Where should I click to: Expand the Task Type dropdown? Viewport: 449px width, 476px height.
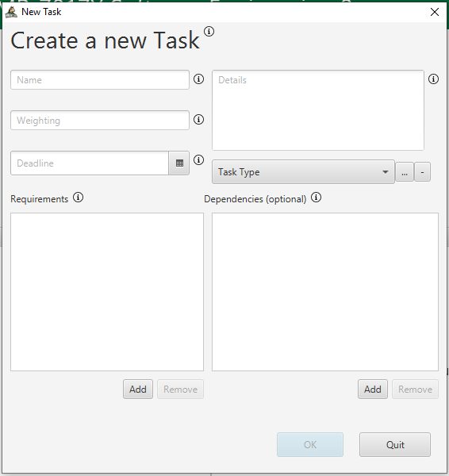pos(303,172)
